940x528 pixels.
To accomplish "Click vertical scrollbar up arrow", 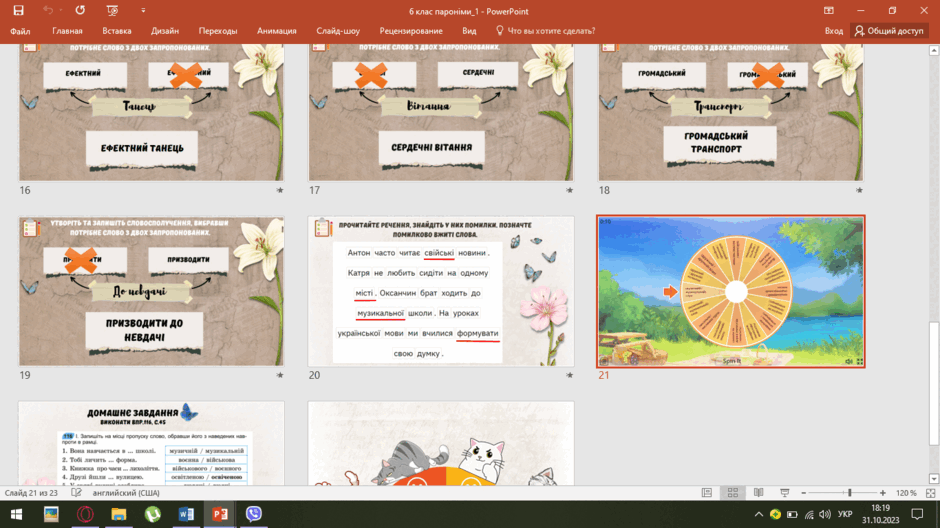I will 934,50.
